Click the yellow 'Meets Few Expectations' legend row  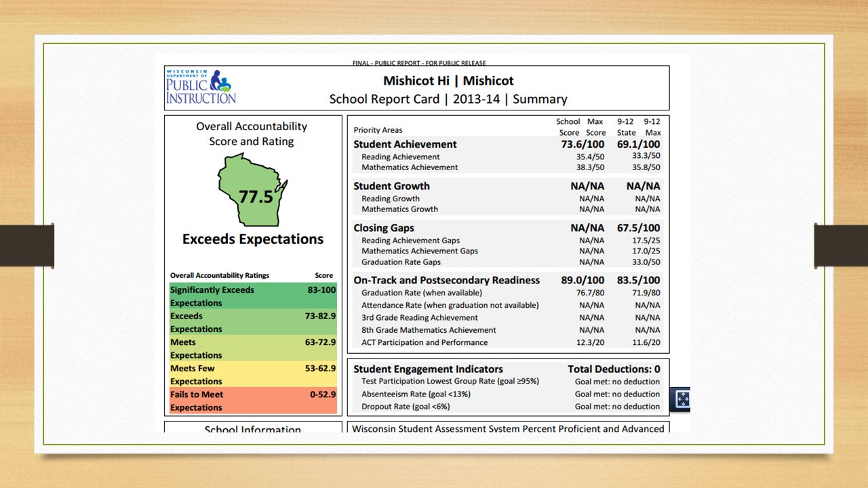coord(253,375)
